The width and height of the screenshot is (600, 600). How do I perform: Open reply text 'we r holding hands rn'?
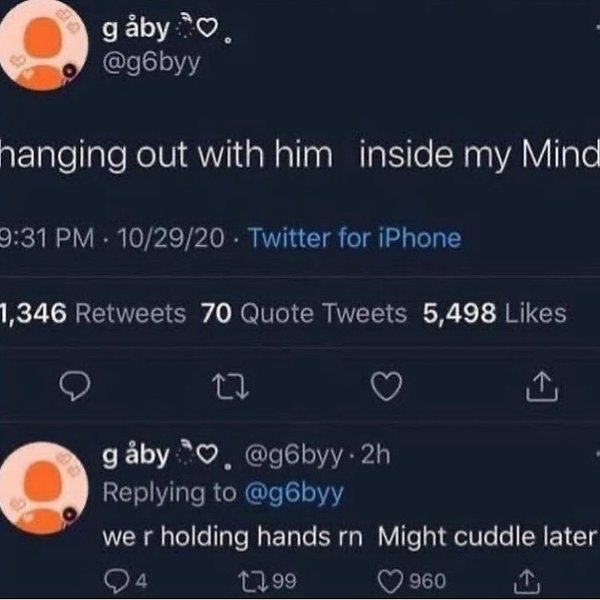point(232,536)
